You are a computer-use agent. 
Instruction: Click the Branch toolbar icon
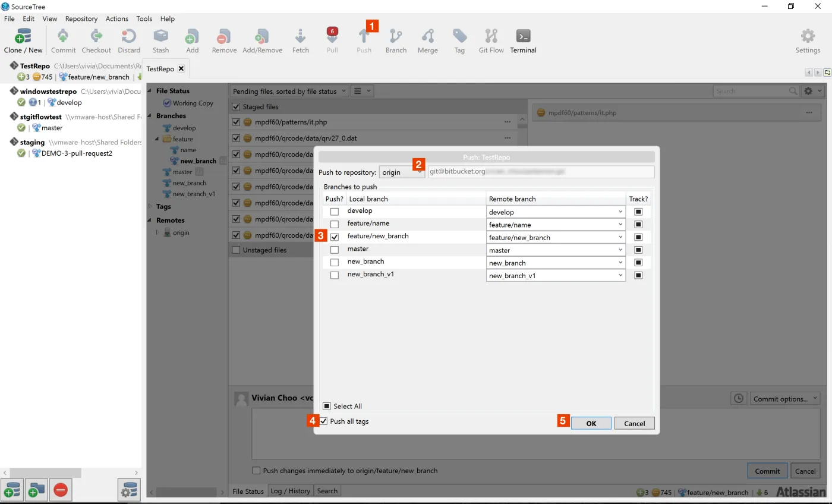point(396,40)
